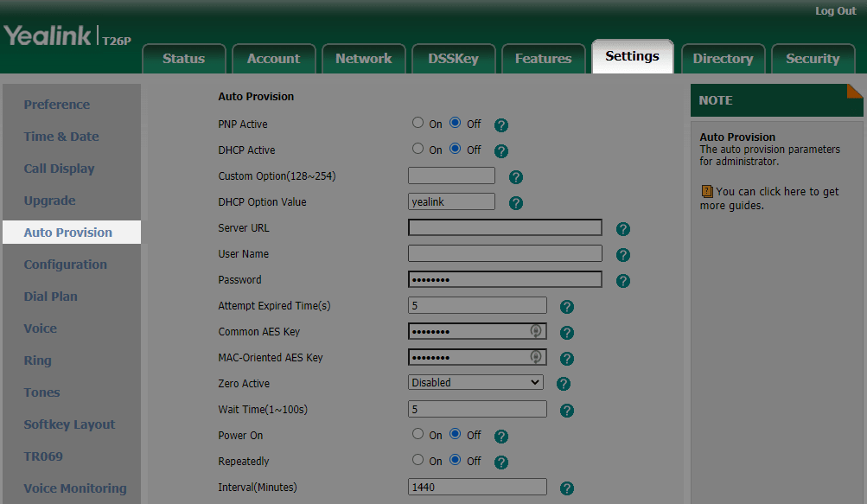Click Attempt Expired Time(s) field

(x=477, y=305)
